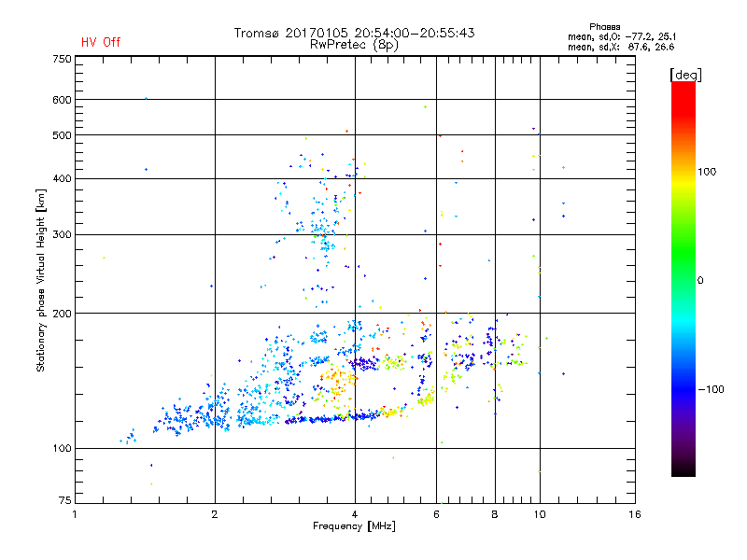Image resolution: width=747 pixels, height=560 pixels.
Task: Click the 'mean, sd,X: 87.6, 26.6' line
Action: (621, 47)
